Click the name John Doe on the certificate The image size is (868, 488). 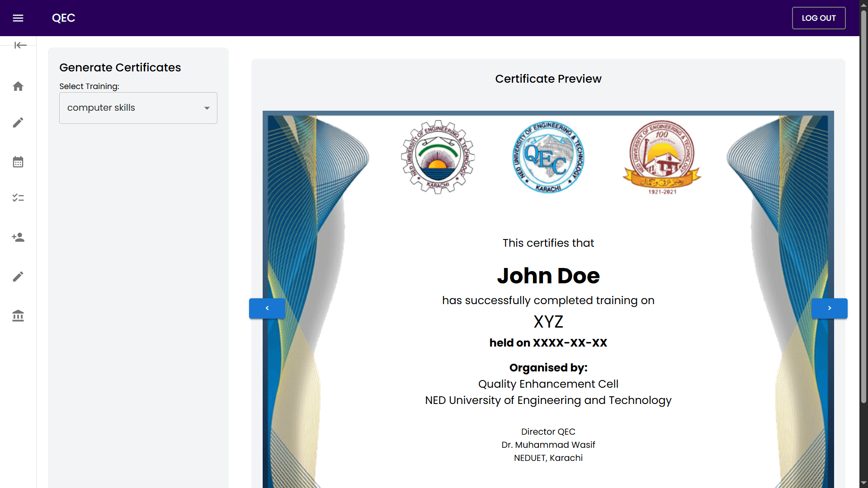tap(548, 276)
